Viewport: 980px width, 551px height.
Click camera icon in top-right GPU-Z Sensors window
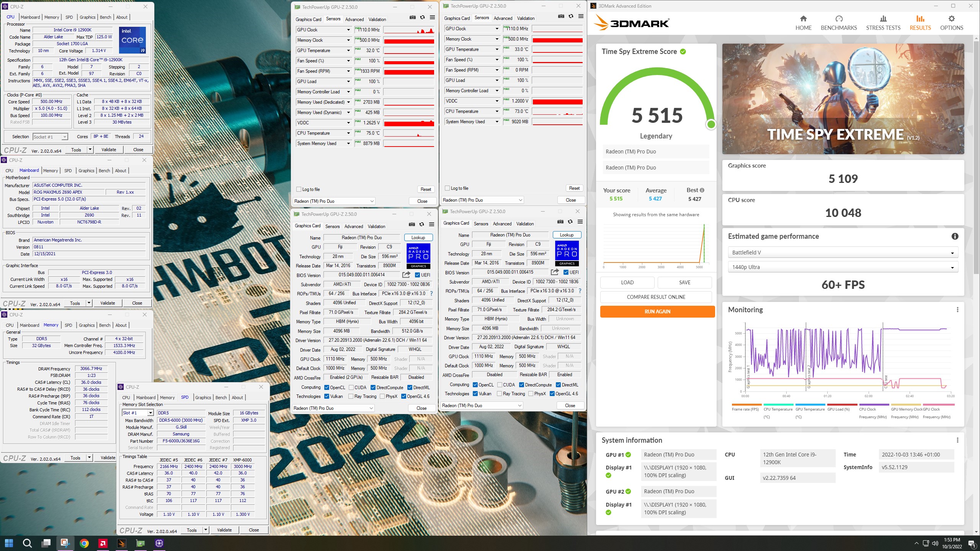point(561,16)
